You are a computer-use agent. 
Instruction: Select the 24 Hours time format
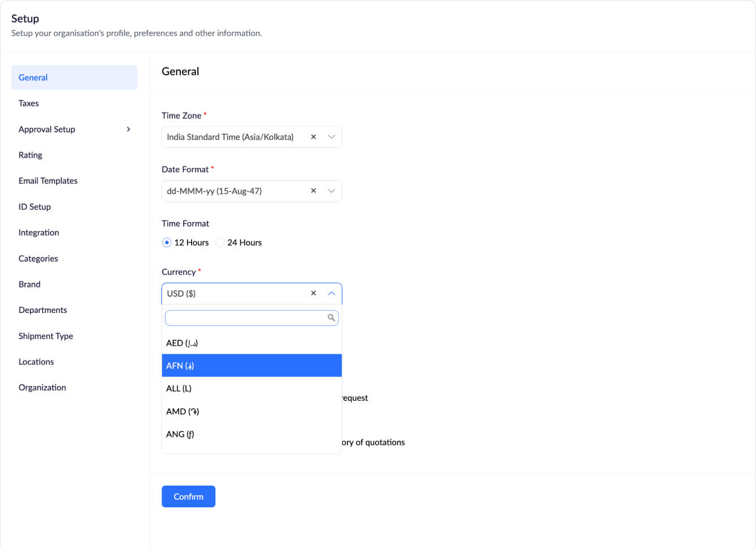click(220, 243)
